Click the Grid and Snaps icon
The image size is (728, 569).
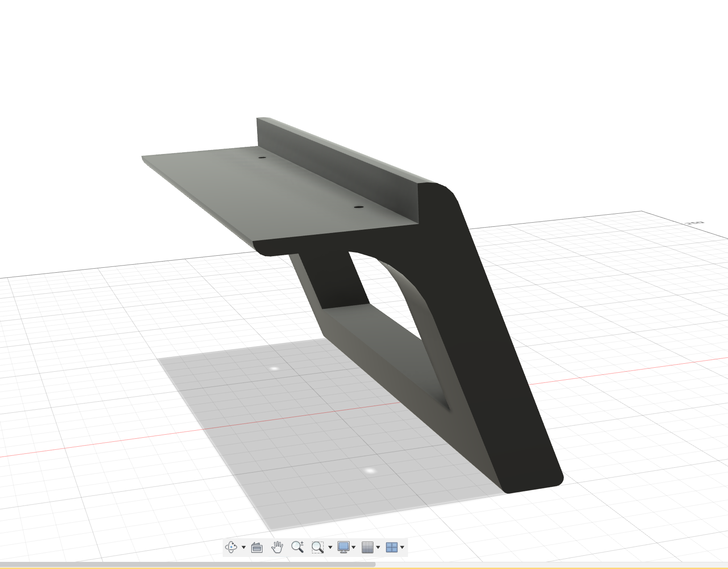coord(367,547)
